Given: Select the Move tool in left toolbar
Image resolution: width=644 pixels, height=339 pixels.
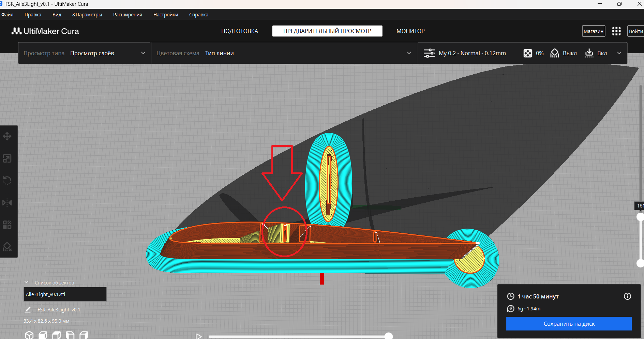Looking at the screenshot, I should coord(7,137).
